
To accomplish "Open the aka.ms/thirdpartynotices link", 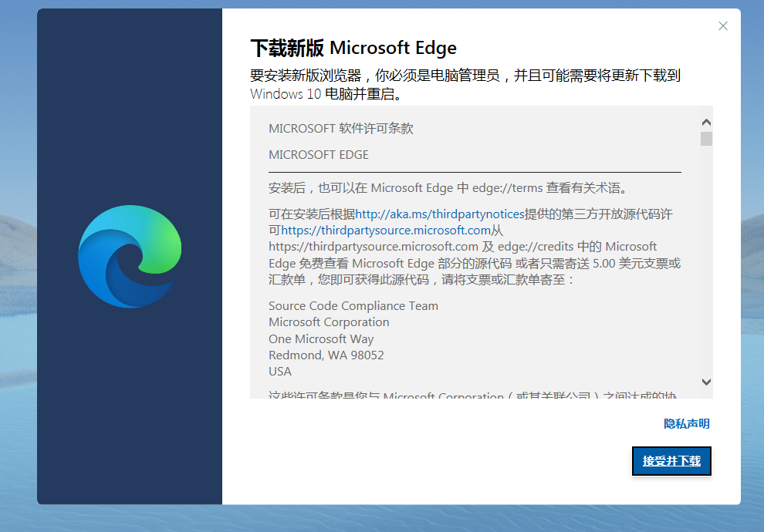I will [440, 214].
